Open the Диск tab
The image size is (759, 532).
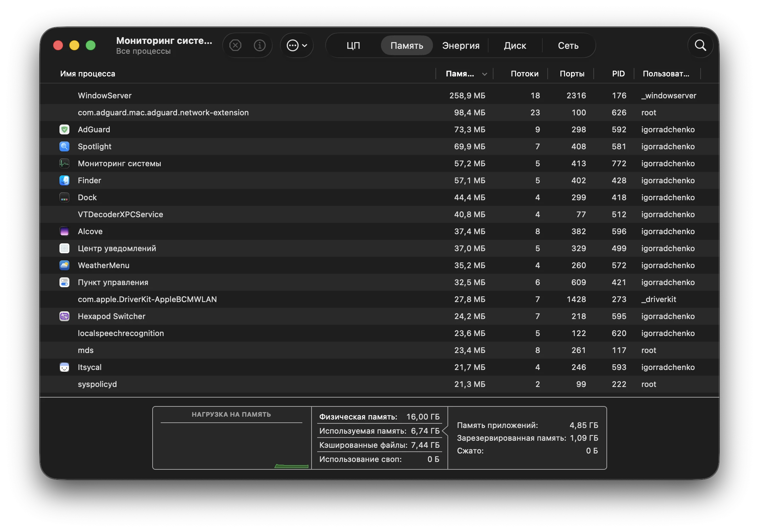pyautogui.click(x=515, y=46)
